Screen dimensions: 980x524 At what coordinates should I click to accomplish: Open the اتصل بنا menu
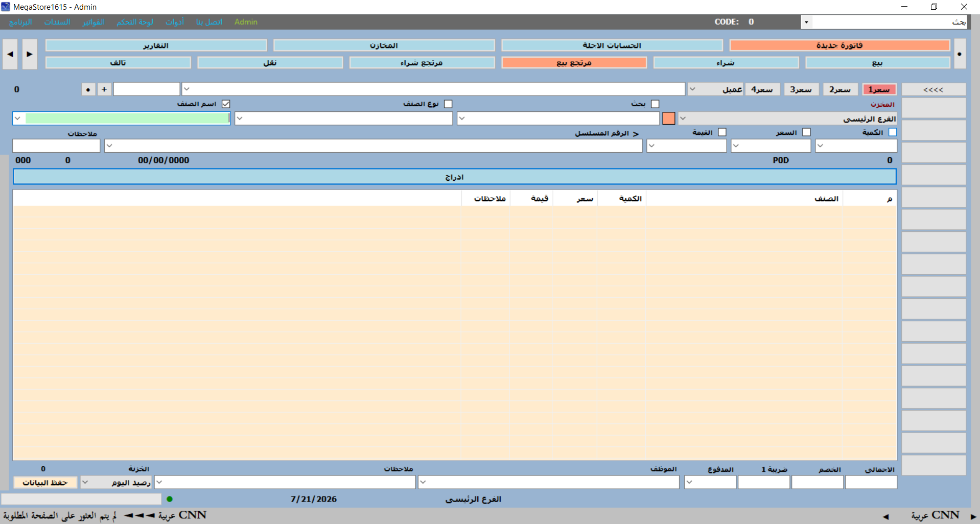[x=209, y=22]
